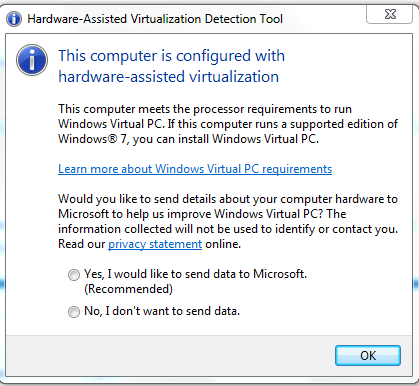Click the "Read our" text before privacy statement
The width and height of the screenshot is (419, 386).
click(x=82, y=244)
